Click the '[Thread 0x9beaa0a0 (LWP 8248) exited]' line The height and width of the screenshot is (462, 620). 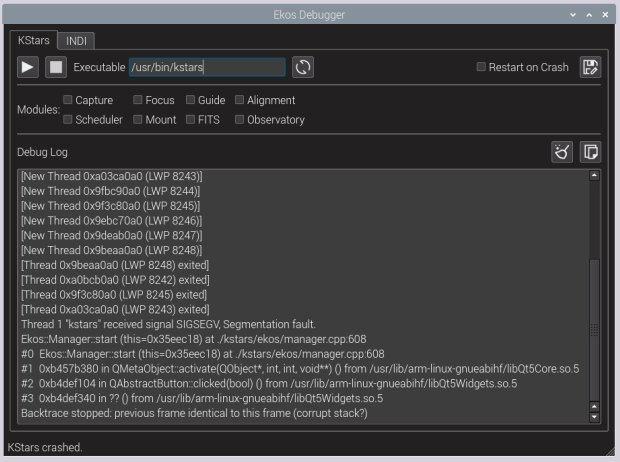coord(115,265)
